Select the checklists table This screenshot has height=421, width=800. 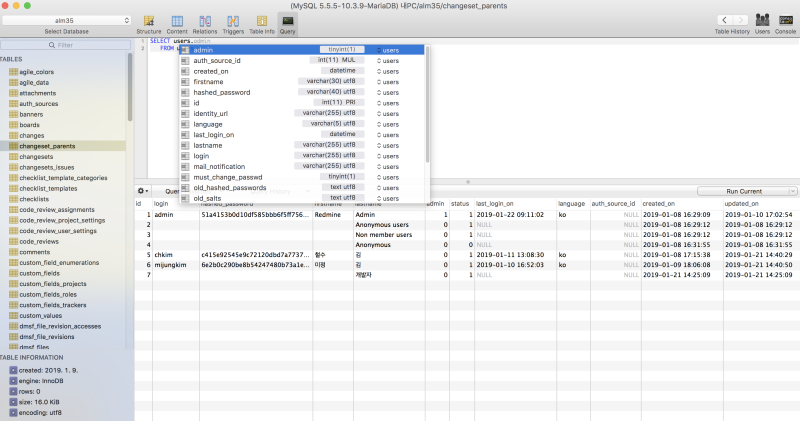tap(34, 199)
